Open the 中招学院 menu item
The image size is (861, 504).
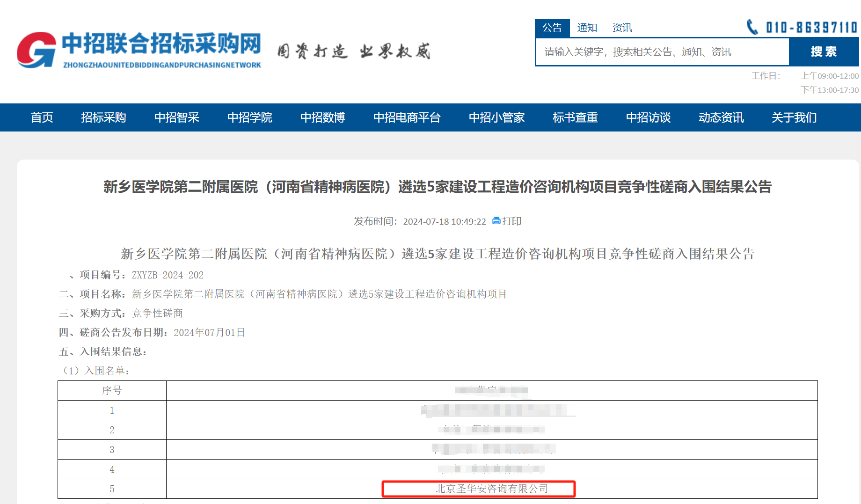click(x=250, y=117)
